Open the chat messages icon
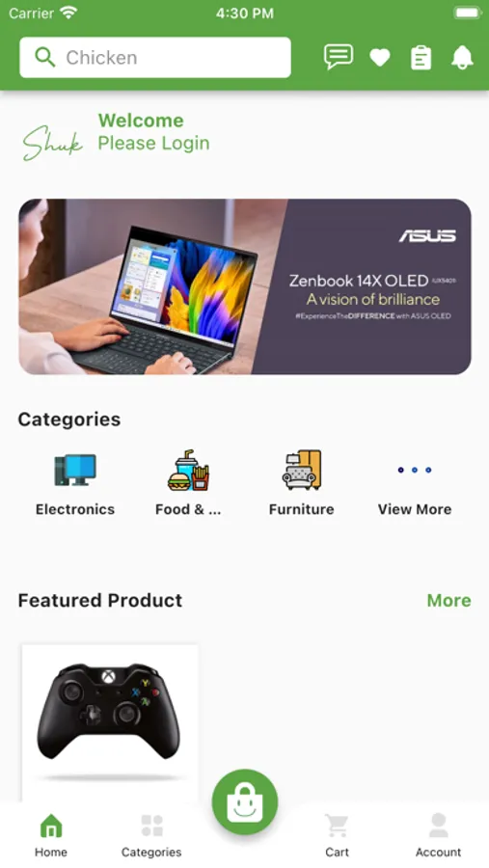Image resolution: width=489 pixels, height=868 pixels. (x=339, y=57)
